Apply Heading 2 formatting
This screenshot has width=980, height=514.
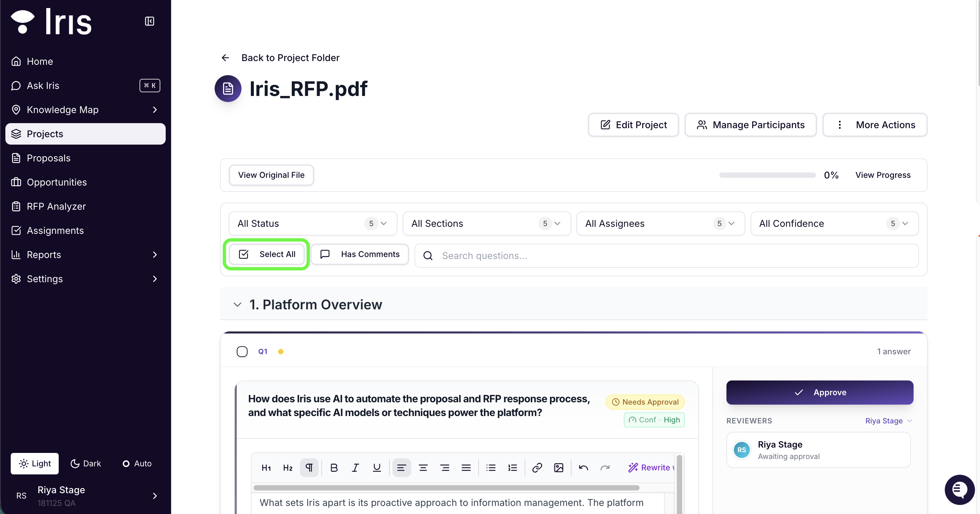(288, 468)
